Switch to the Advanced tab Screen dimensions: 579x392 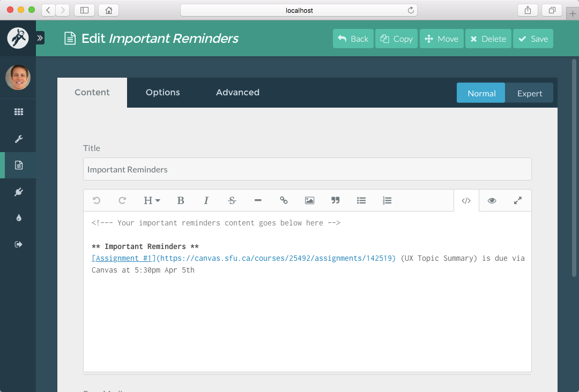point(238,93)
